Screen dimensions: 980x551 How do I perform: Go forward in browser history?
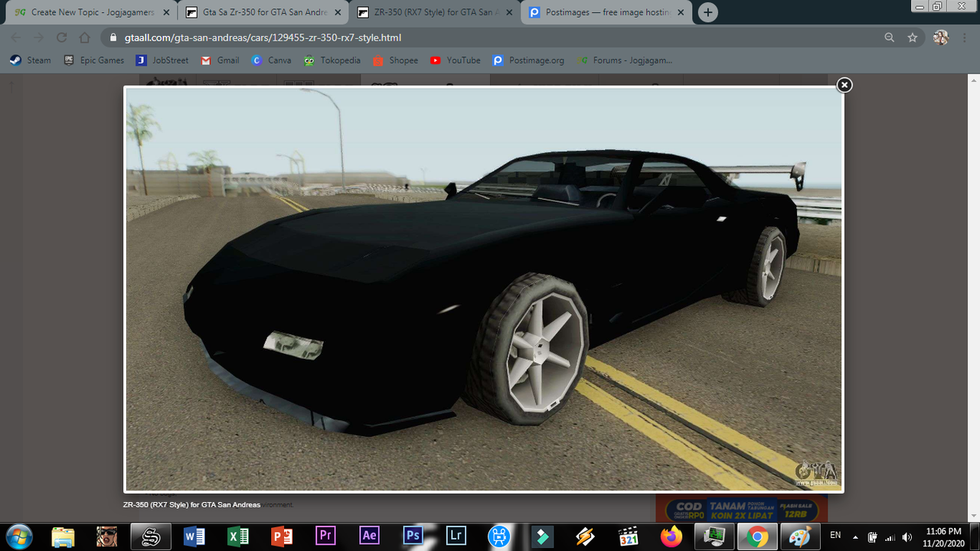coord(38,37)
